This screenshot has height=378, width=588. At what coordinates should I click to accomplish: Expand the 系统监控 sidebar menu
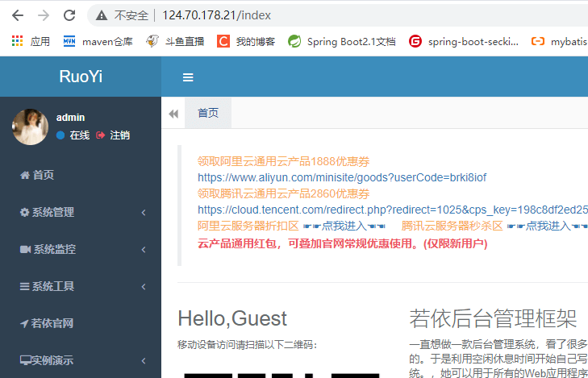[x=81, y=249]
